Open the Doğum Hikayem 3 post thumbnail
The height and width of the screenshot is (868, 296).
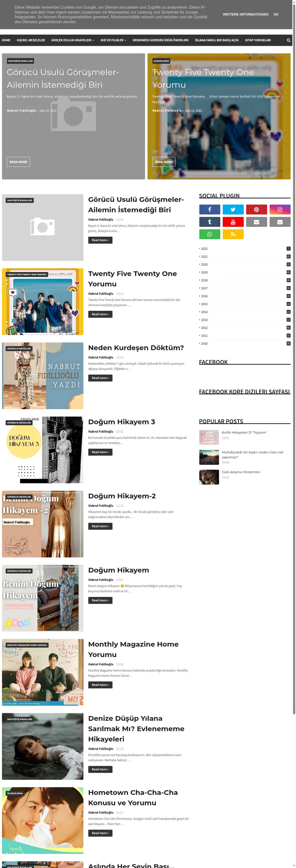(x=43, y=450)
